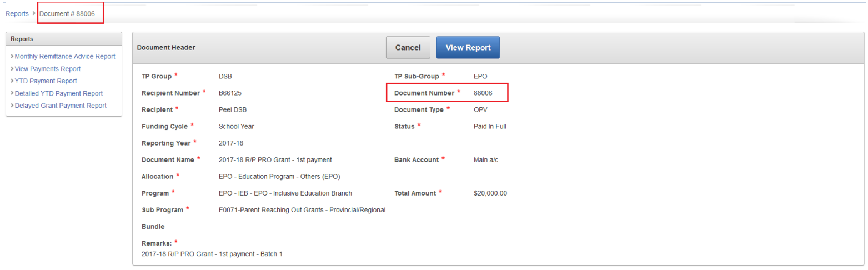Viewport: 868px width, 270px height.
Task: Select the Detailed YTD Payment Report link
Action: [x=58, y=93]
